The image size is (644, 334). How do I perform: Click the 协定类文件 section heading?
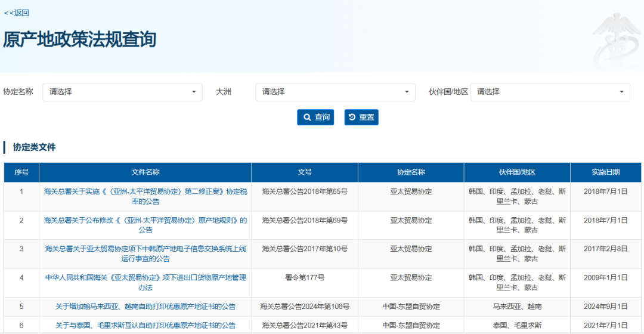[x=34, y=147]
